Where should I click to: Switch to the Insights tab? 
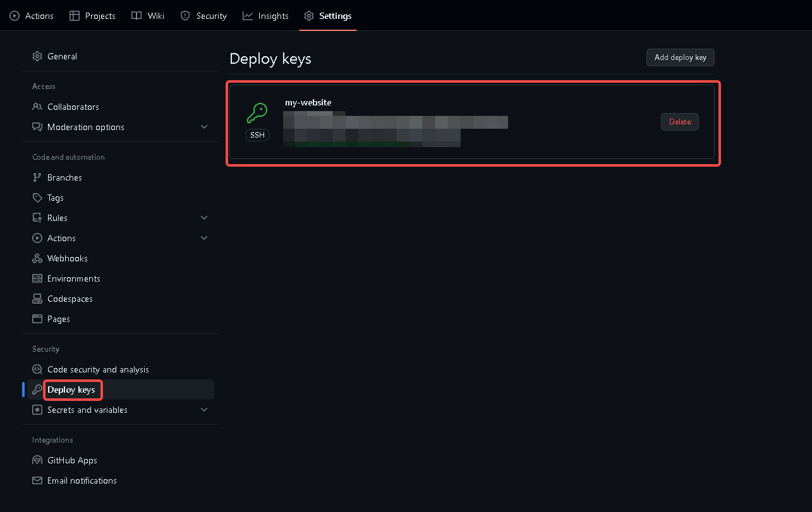(265, 16)
